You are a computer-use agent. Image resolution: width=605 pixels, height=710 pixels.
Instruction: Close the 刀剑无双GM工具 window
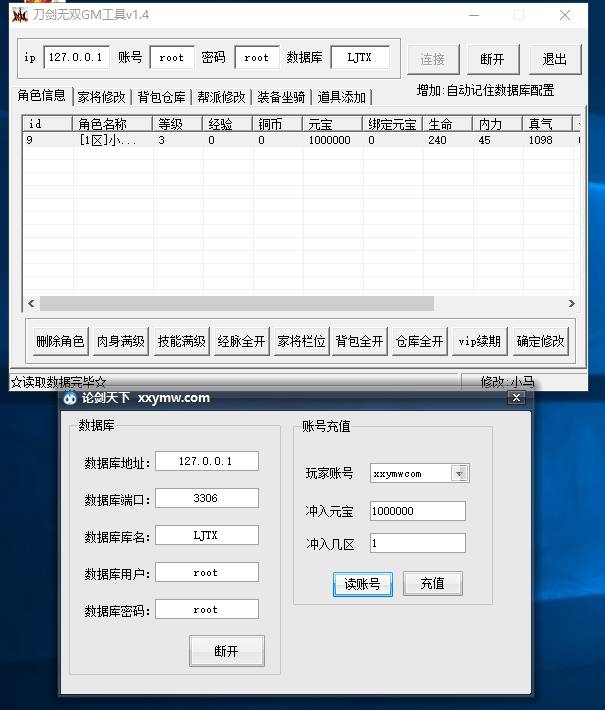click(x=565, y=15)
